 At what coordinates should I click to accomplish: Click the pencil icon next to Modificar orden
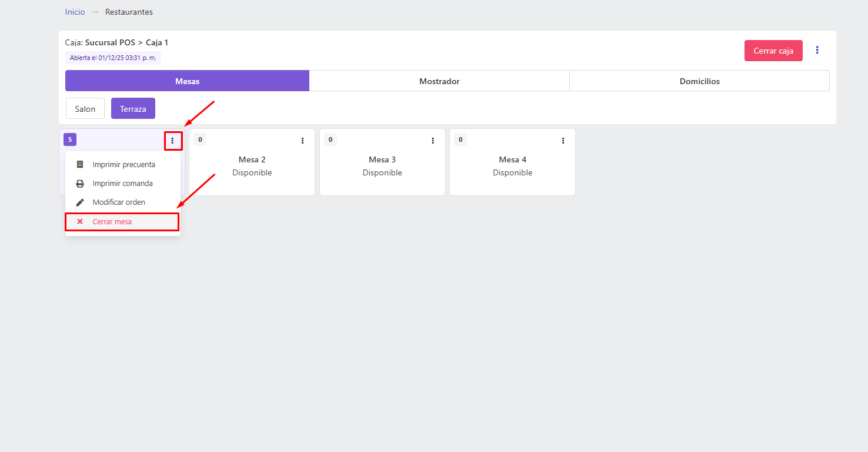[x=80, y=202]
